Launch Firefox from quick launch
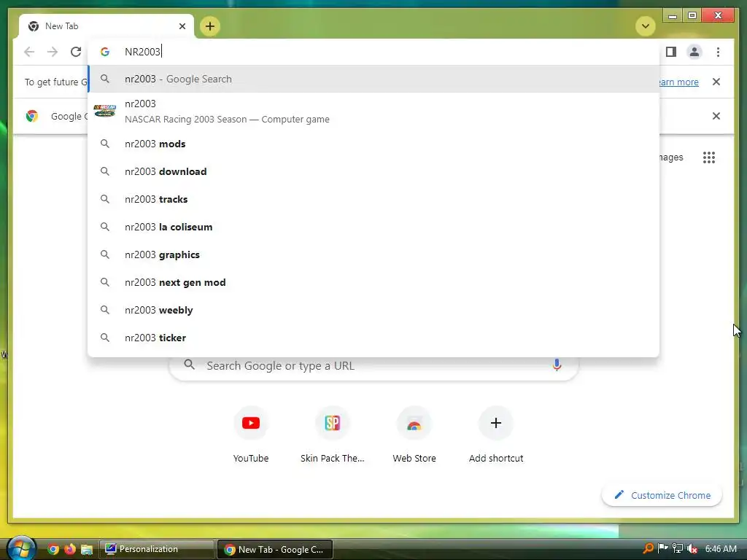Image resolution: width=747 pixels, height=560 pixels. [x=70, y=549]
